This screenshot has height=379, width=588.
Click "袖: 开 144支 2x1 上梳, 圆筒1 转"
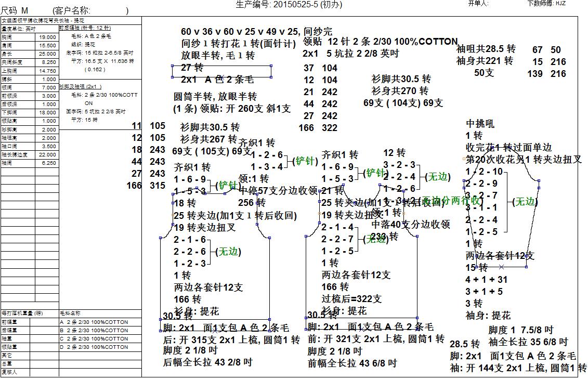[518, 368]
